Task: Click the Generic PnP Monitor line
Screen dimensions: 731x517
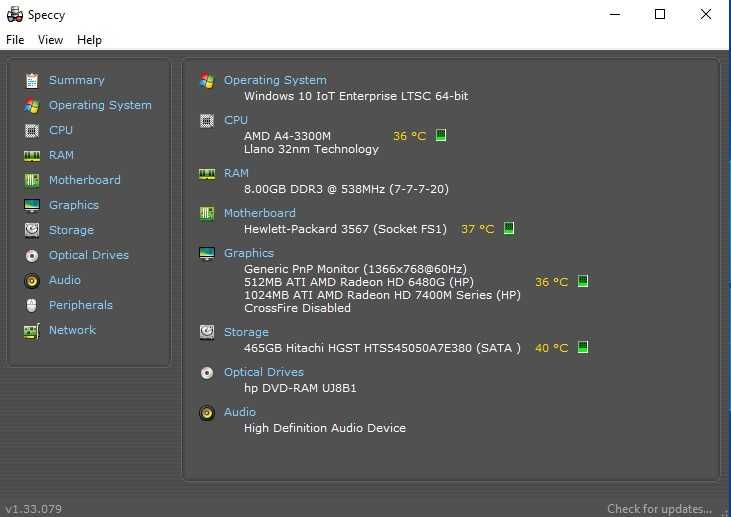Action: (355, 269)
